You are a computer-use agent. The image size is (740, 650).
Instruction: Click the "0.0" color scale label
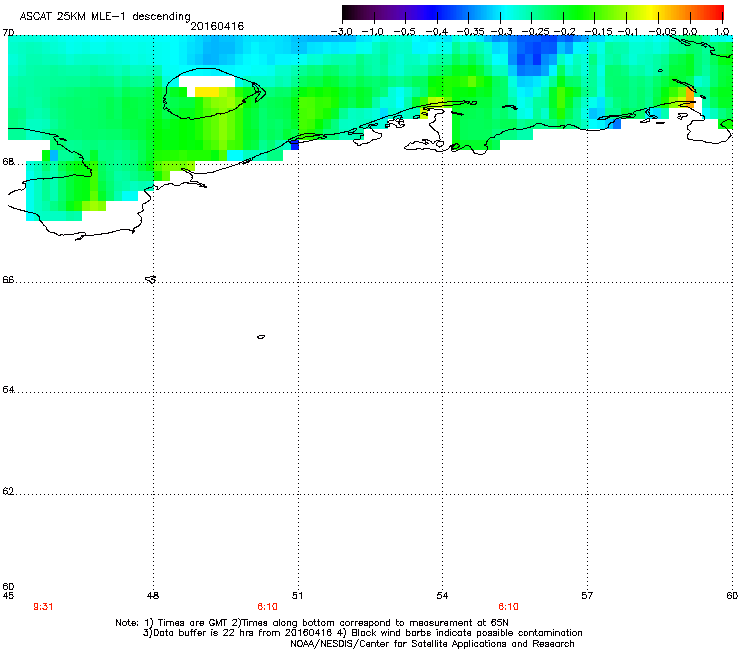point(690,32)
